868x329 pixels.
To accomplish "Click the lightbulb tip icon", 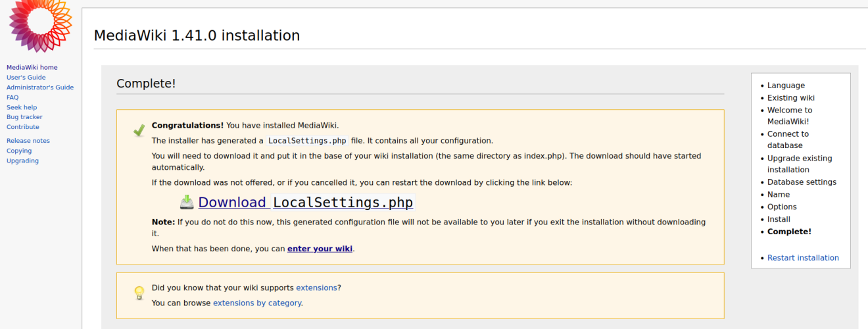I will tap(139, 293).
